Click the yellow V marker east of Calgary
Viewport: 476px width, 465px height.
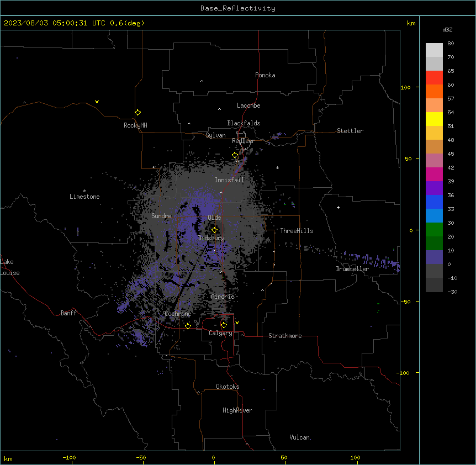click(237, 323)
